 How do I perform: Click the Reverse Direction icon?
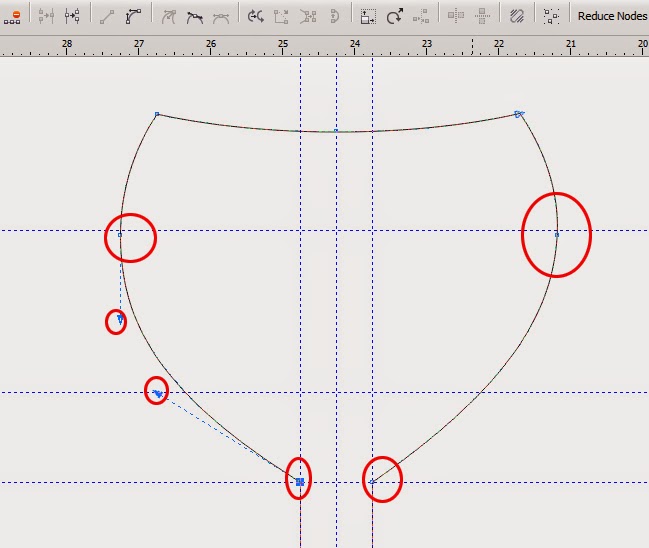tap(255, 17)
